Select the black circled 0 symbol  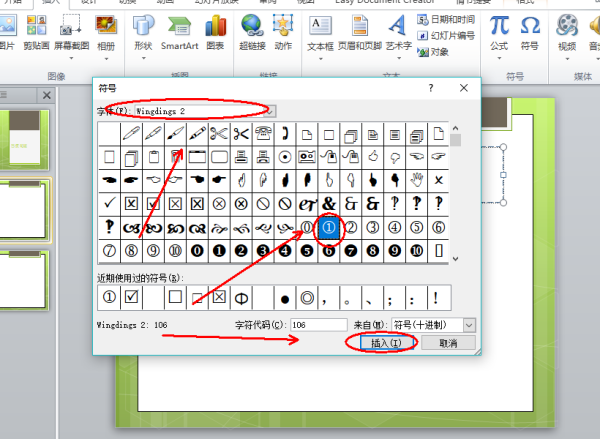click(197, 251)
